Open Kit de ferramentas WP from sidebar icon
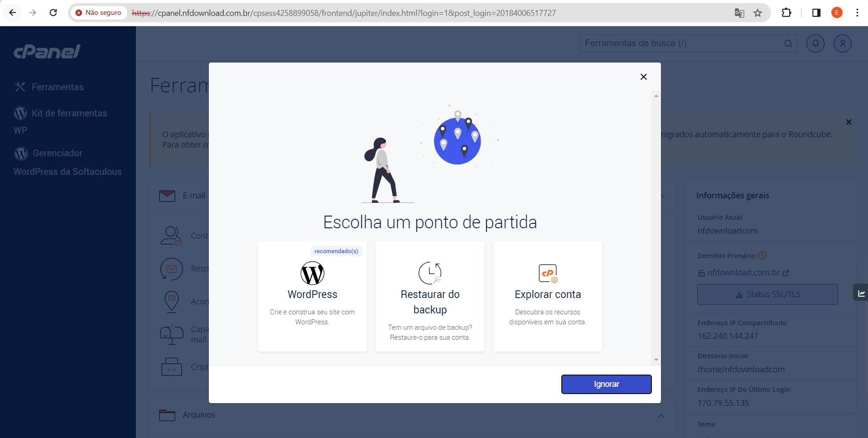The width and height of the screenshot is (868, 438). (x=20, y=113)
